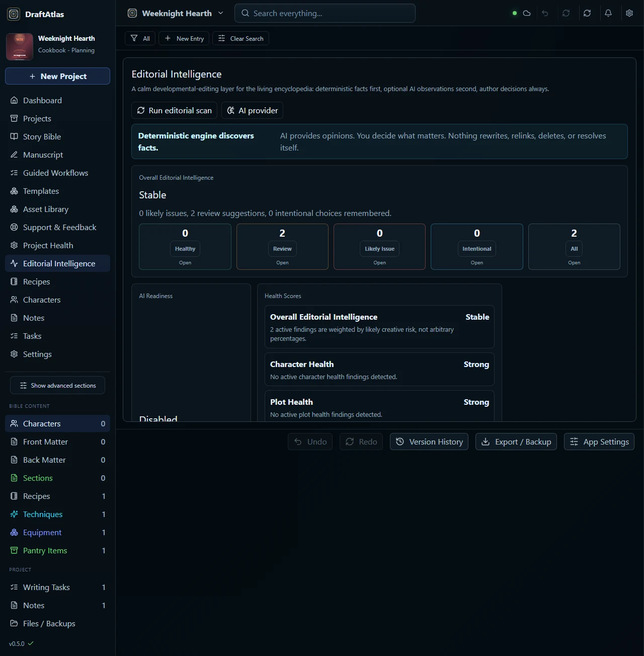Open AI provider settings

252,110
